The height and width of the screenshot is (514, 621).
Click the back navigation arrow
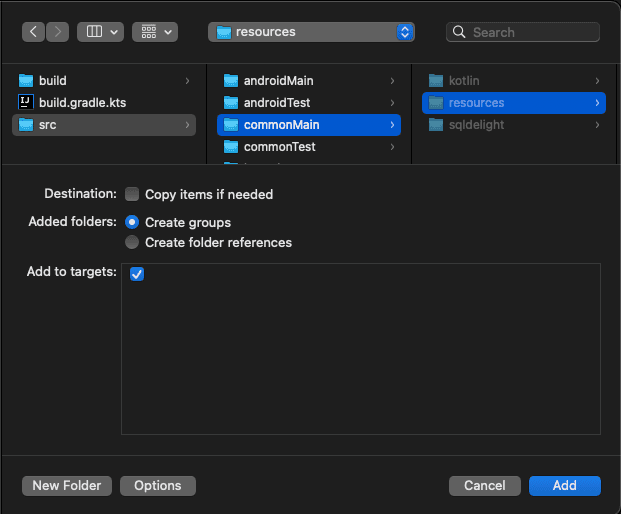click(x=33, y=32)
